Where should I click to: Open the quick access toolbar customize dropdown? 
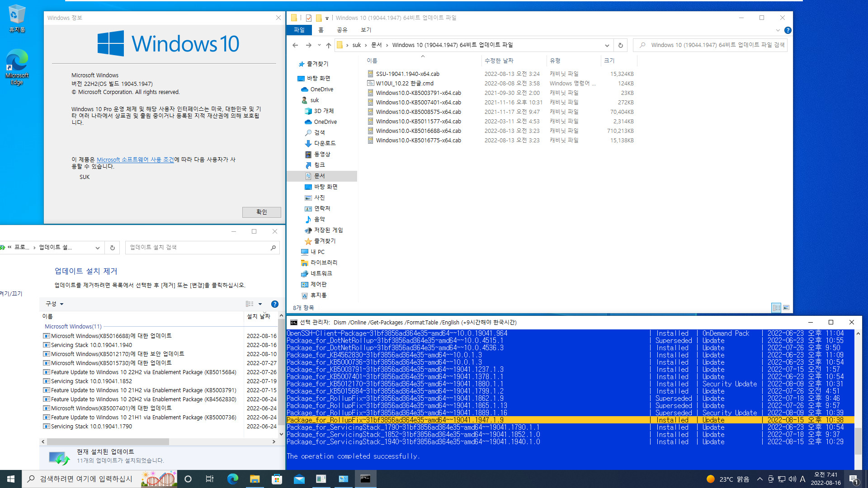click(x=327, y=19)
